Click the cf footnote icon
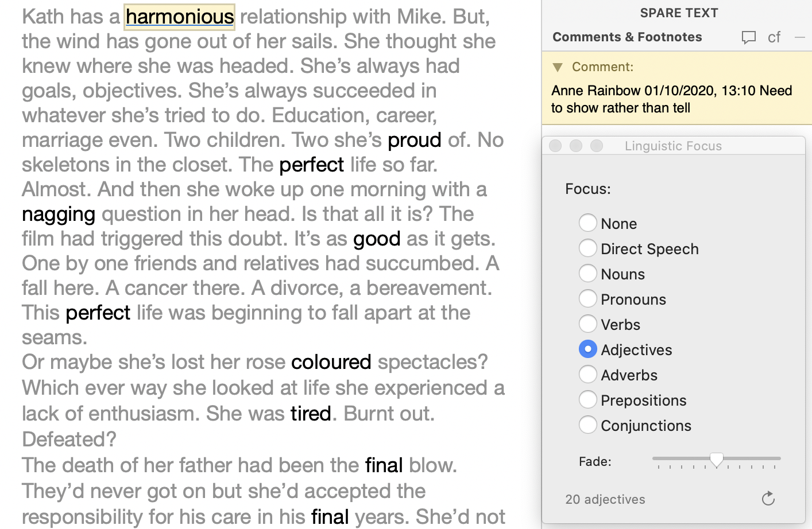 [x=774, y=38]
